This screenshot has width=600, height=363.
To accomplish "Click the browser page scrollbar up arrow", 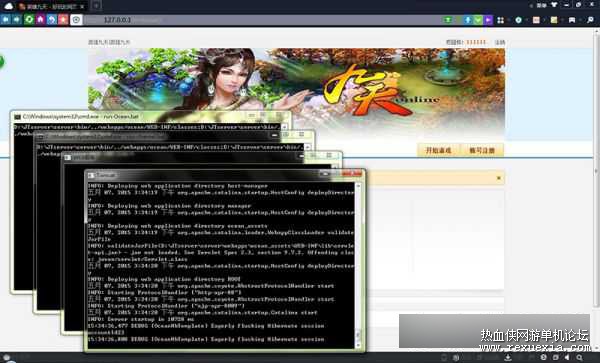I will pos(596,31).
